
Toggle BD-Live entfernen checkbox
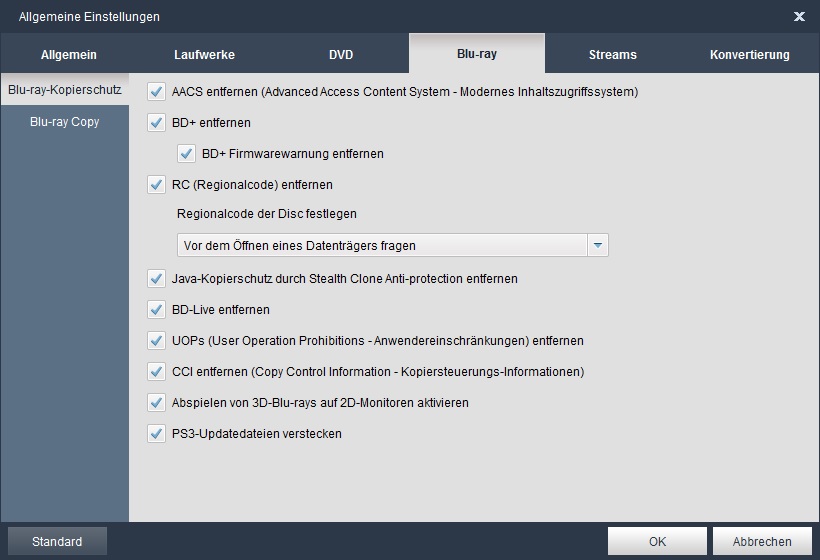click(x=156, y=310)
